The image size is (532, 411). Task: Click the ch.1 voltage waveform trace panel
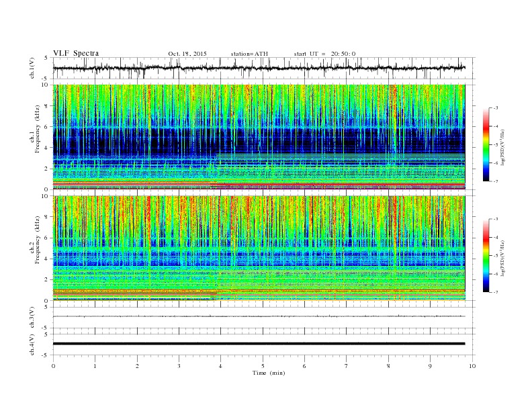(264, 68)
